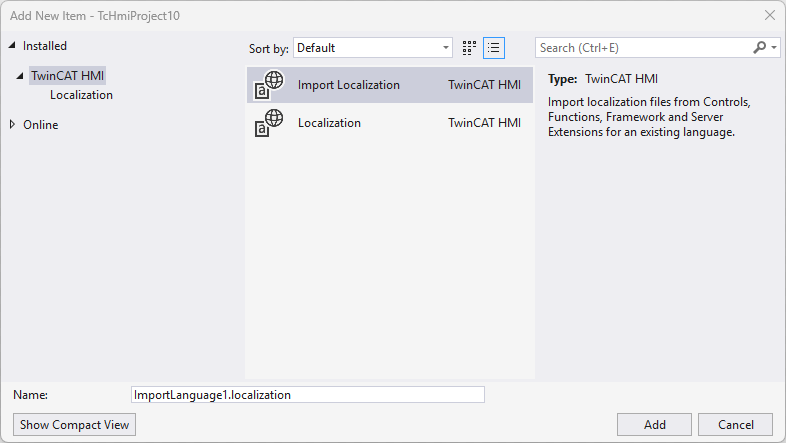Select the Import Localization template icon
This screenshot has width=786, height=443.
pos(269,85)
